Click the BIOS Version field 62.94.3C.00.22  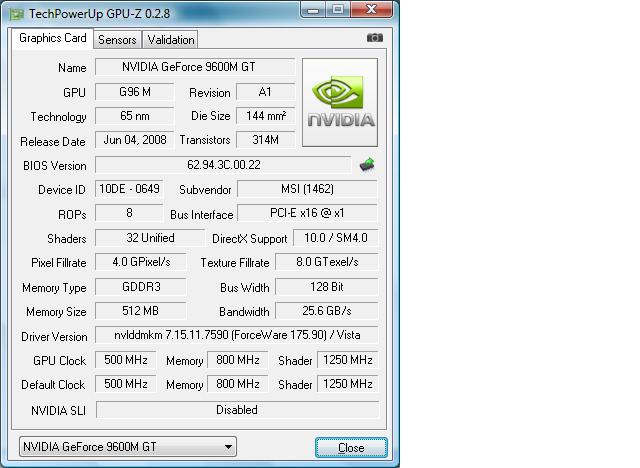pyautogui.click(x=223, y=165)
